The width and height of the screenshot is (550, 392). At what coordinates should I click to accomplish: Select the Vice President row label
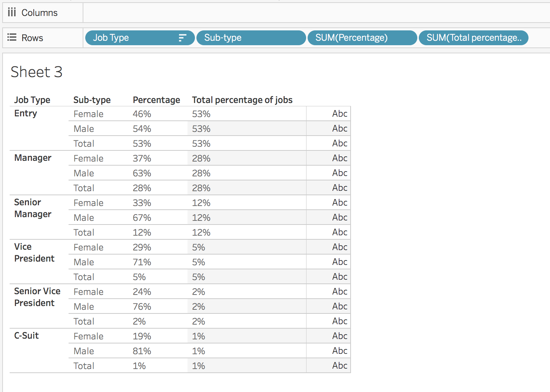tap(34, 253)
